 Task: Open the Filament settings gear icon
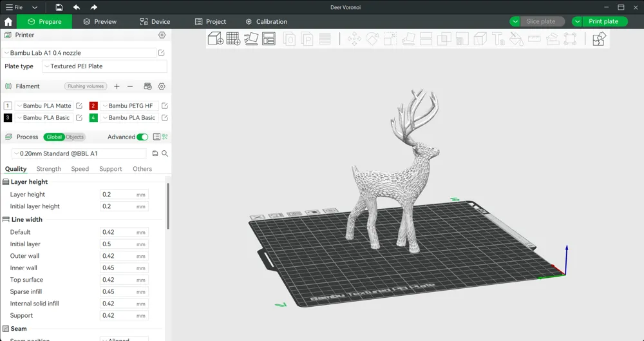[162, 86]
